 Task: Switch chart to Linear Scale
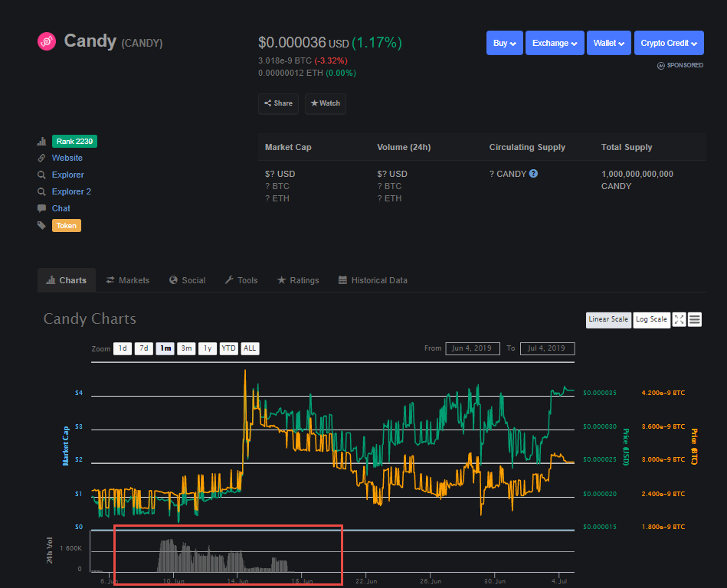click(608, 319)
